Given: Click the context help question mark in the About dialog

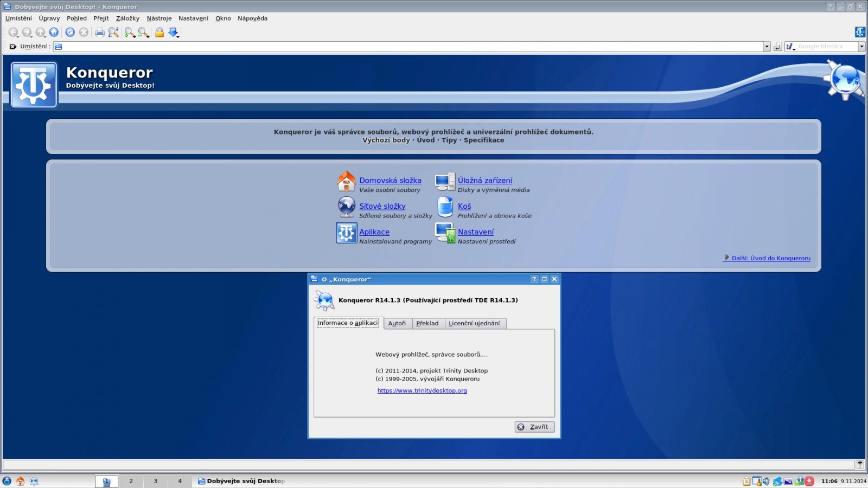Looking at the screenshot, I should pos(534,279).
